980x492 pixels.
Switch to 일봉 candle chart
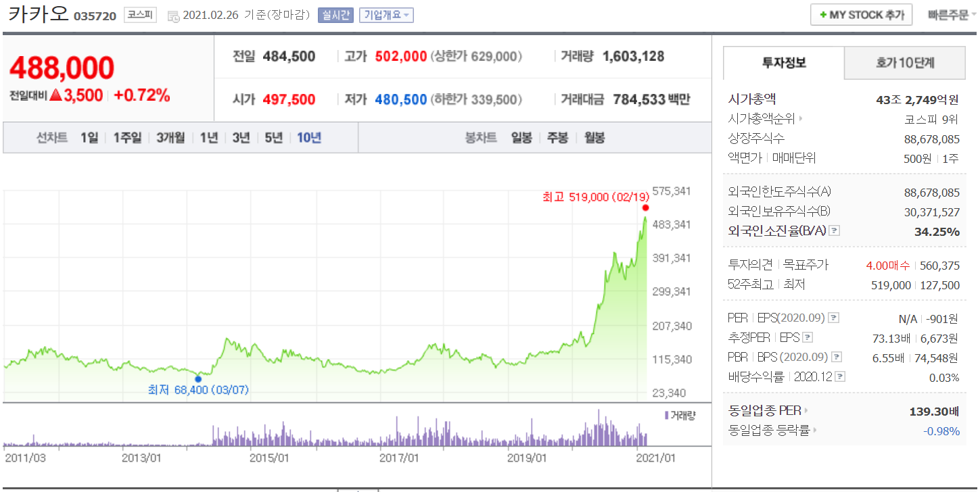click(x=521, y=138)
